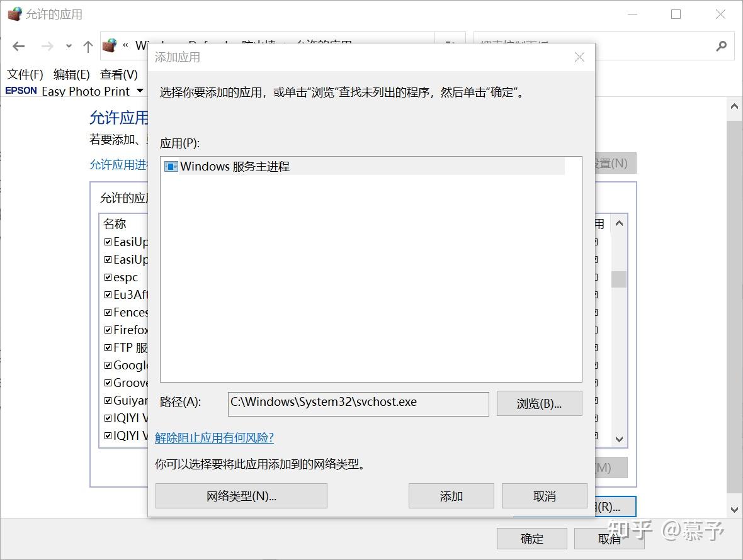The height and width of the screenshot is (560, 743).
Task: Toggle the FTP 服 checkbox
Action: (x=108, y=347)
